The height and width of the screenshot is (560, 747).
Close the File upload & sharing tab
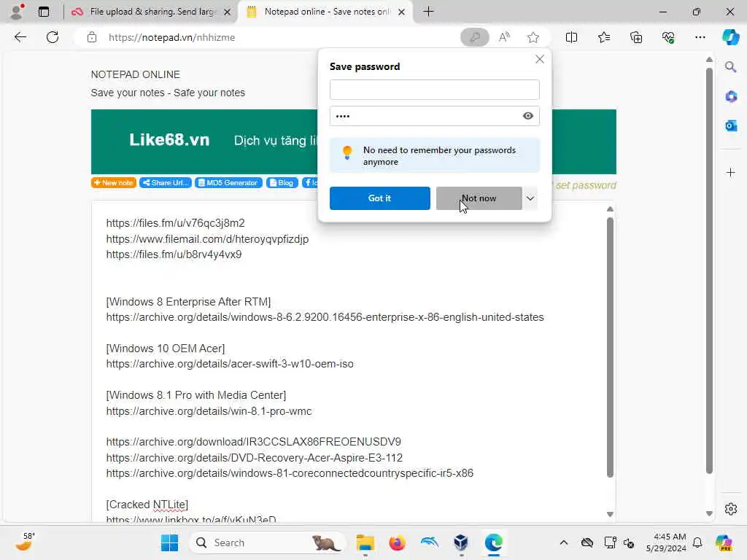click(x=228, y=12)
